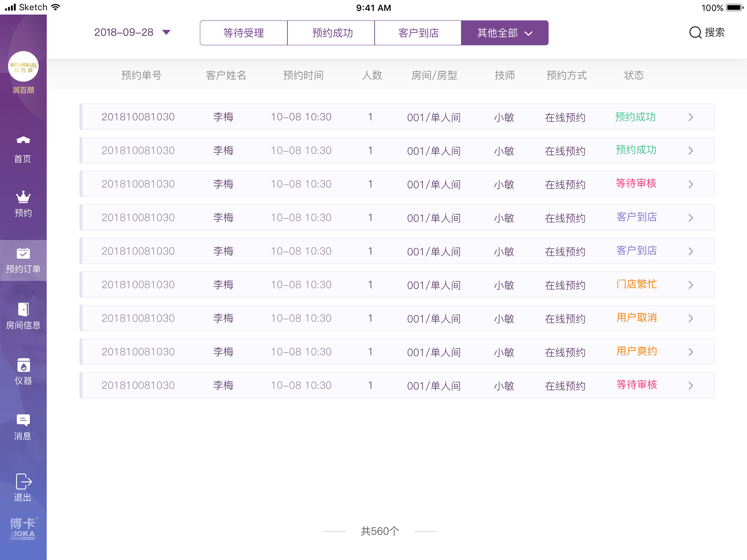Viewport: 747px width, 560px height.
Task: Click the 首页 home icon in sidebar
Action: [23, 140]
